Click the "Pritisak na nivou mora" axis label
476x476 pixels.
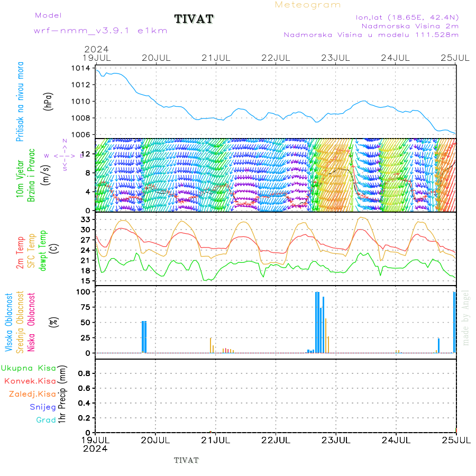[x=20, y=102]
